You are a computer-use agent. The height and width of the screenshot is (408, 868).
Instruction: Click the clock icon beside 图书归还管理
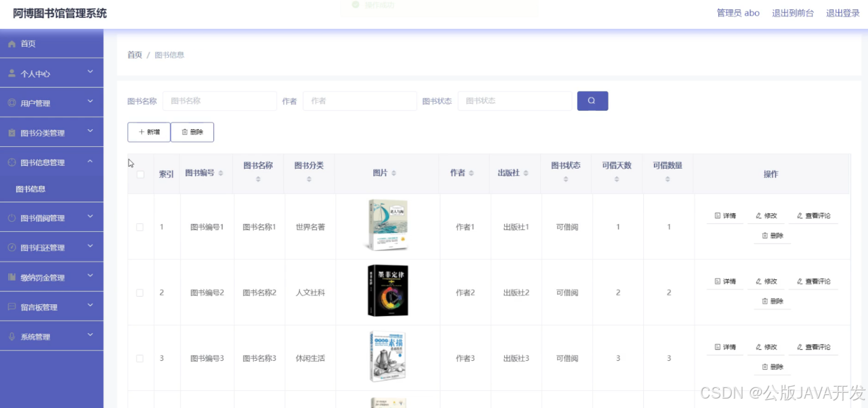point(12,248)
